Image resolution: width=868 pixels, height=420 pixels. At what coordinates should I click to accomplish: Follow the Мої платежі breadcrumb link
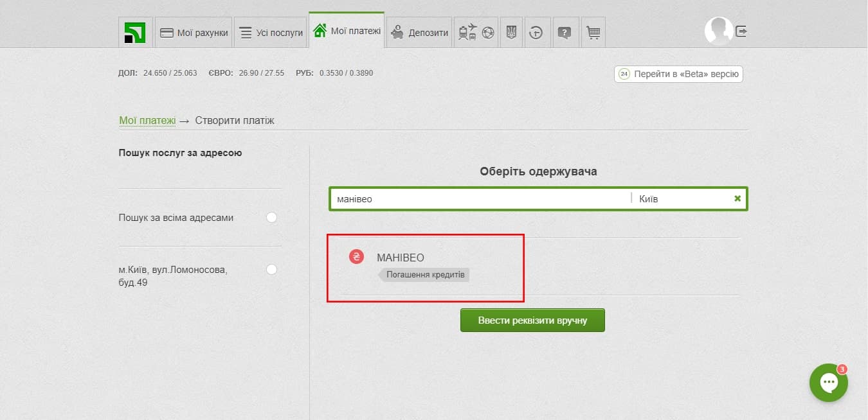coord(147,121)
